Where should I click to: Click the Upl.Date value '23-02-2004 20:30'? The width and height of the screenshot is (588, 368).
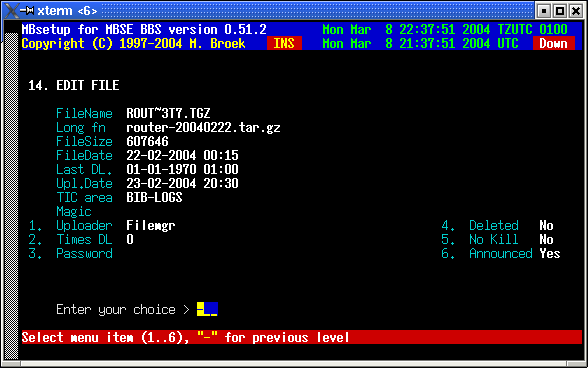click(x=182, y=183)
